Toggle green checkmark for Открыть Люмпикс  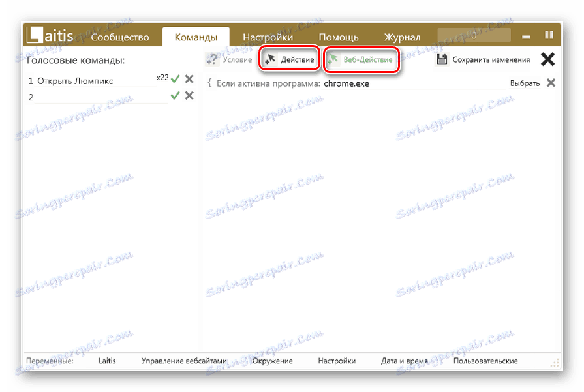pos(176,79)
